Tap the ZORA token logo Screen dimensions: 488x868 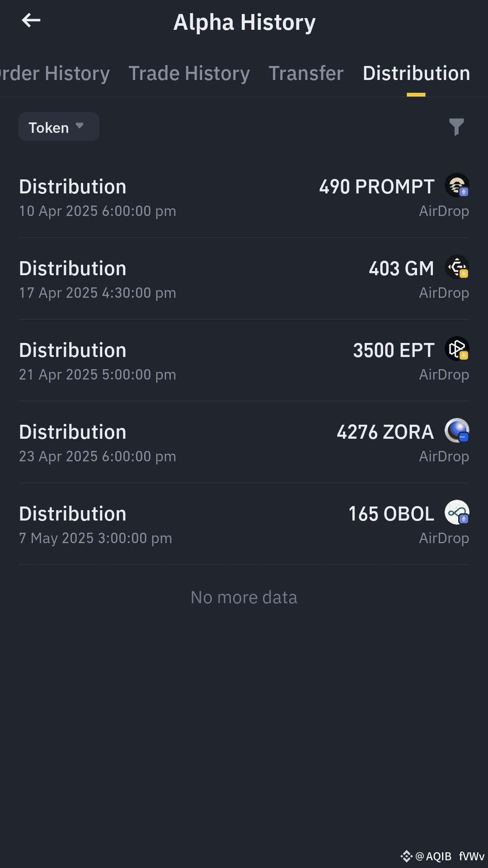[457, 431]
